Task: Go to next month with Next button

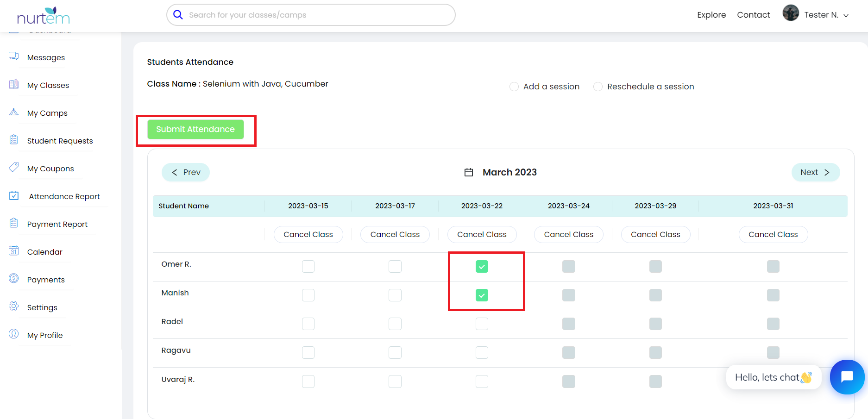Action: [815, 172]
